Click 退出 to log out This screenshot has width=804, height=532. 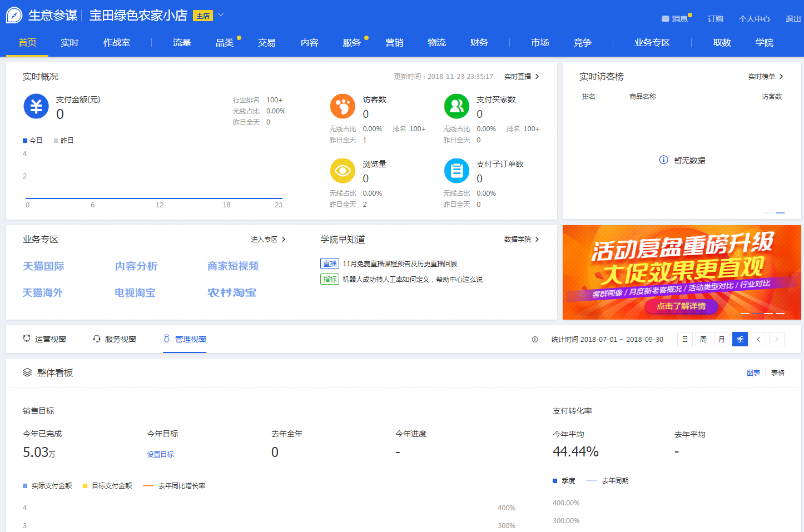coord(793,19)
